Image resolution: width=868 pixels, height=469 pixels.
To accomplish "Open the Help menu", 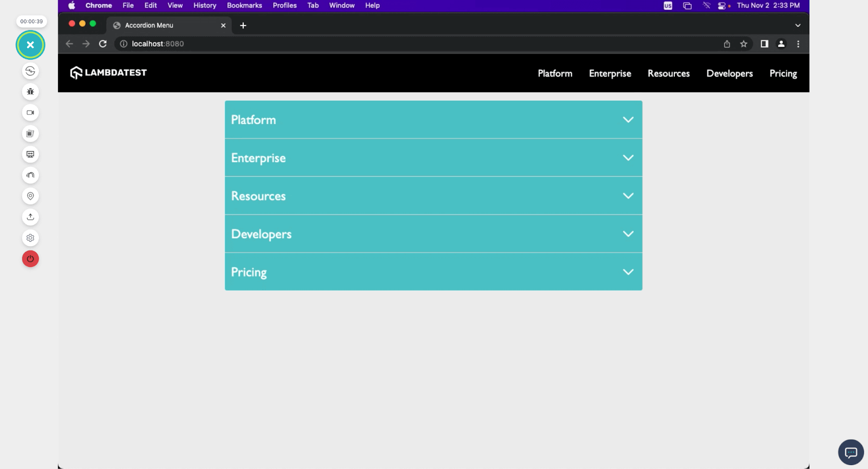I will pyautogui.click(x=373, y=5).
